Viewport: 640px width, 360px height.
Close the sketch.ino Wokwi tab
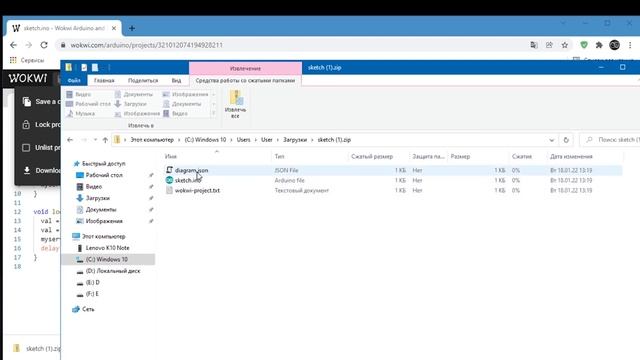114,28
